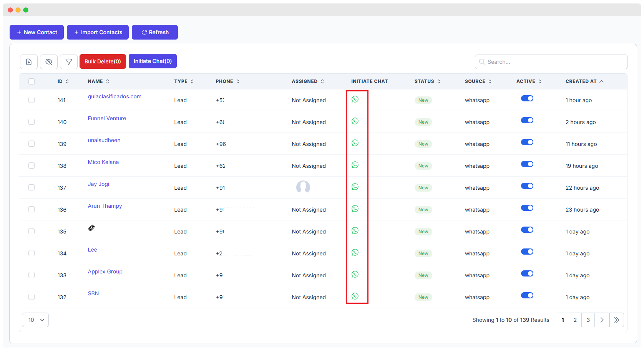
Task: Select checkbox for contact 140
Action: tap(32, 122)
